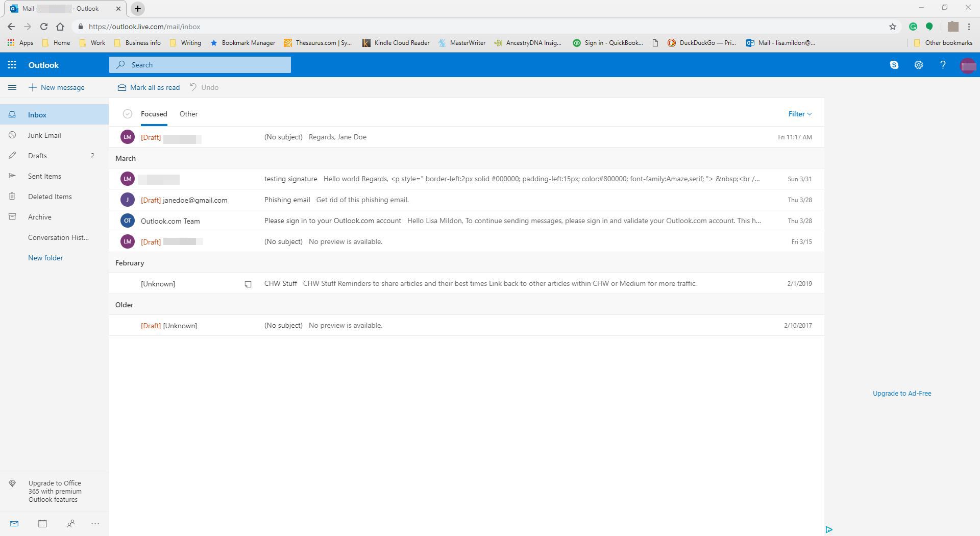Open DuckDuckGo bookmark
The height and width of the screenshot is (536, 980).
(x=702, y=43)
